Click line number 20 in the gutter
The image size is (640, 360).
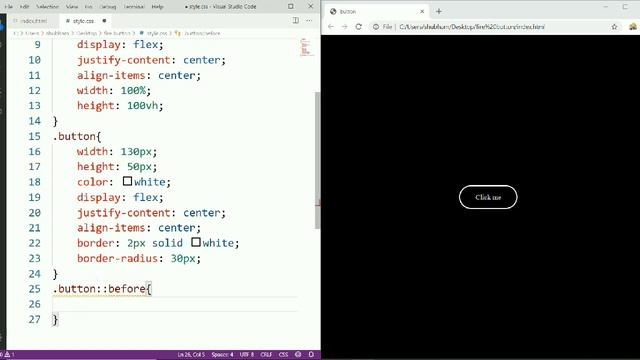pyautogui.click(x=34, y=213)
